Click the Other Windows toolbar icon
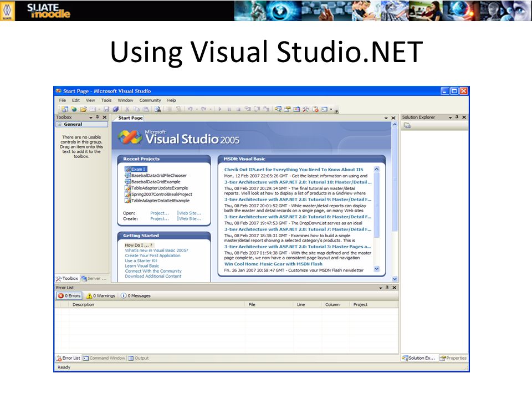 [x=324, y=109]
